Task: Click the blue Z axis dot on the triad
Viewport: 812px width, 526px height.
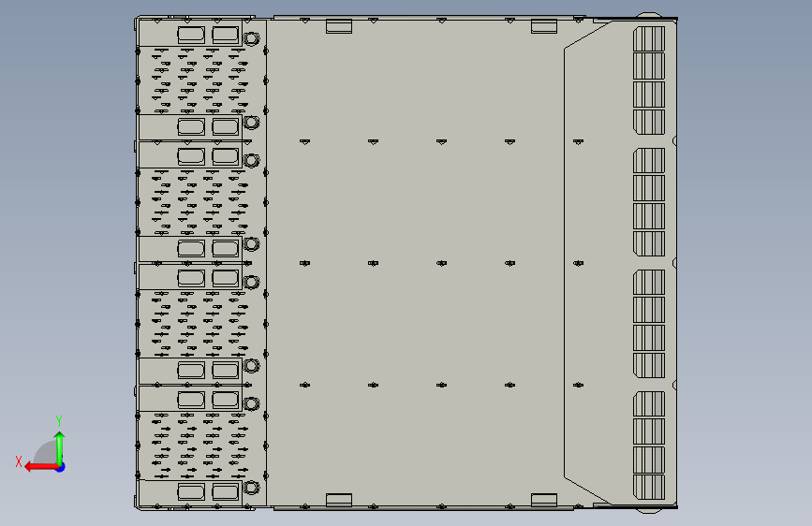Action: 61,467
